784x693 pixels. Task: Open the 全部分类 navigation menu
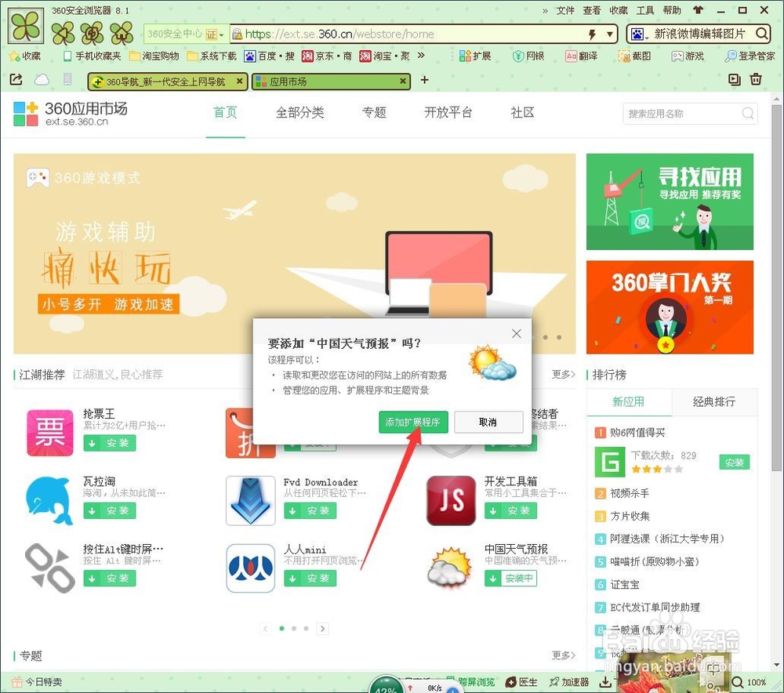[300, 112]
